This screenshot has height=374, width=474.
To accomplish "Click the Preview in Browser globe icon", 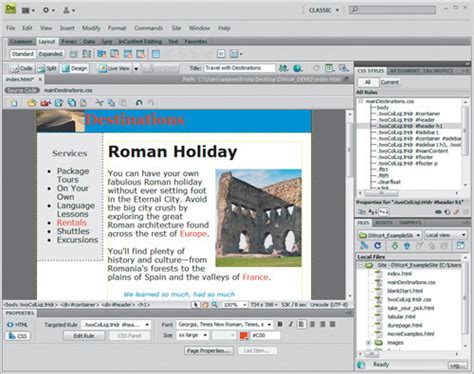I will [297, 68].
